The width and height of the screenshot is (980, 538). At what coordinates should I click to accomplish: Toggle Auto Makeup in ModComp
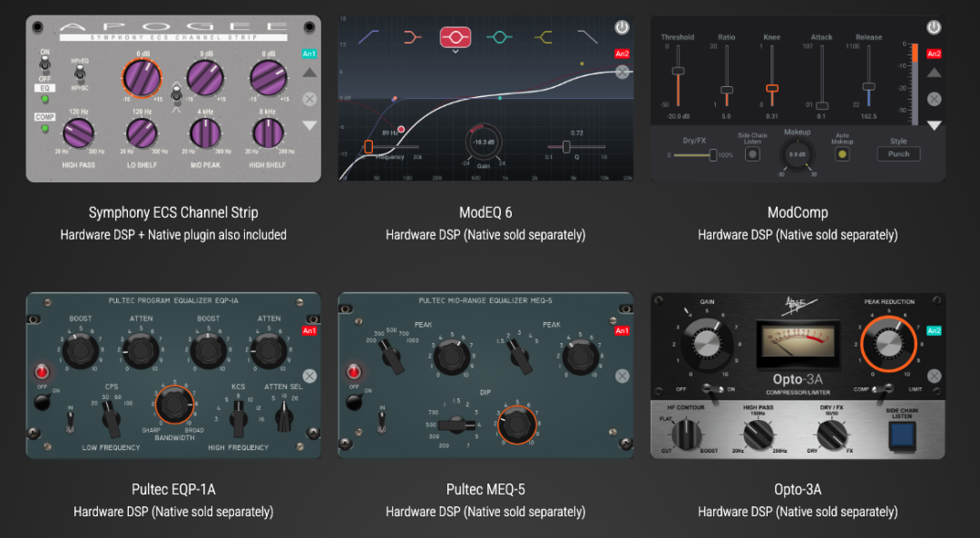842,153
